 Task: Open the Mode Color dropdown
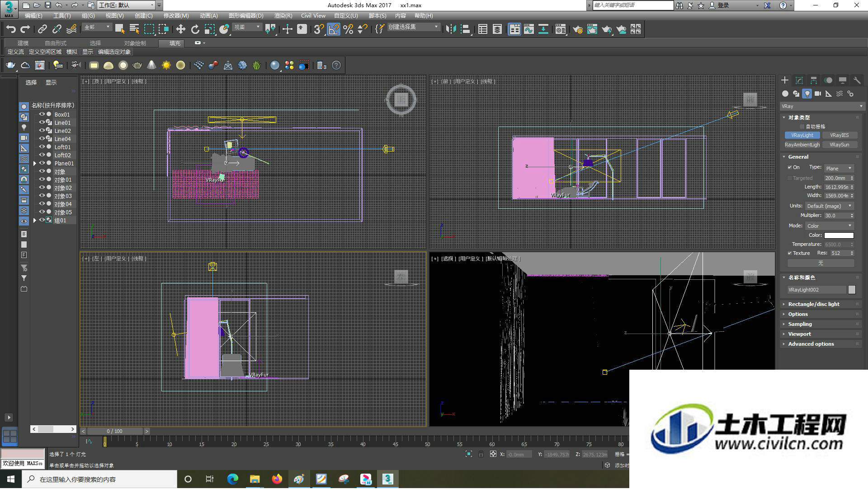tap(829, 226)
